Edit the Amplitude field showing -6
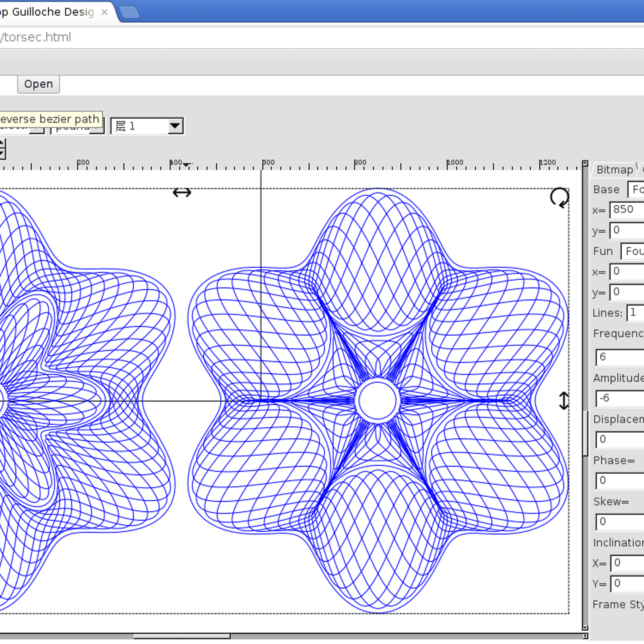 coord(620,398)
